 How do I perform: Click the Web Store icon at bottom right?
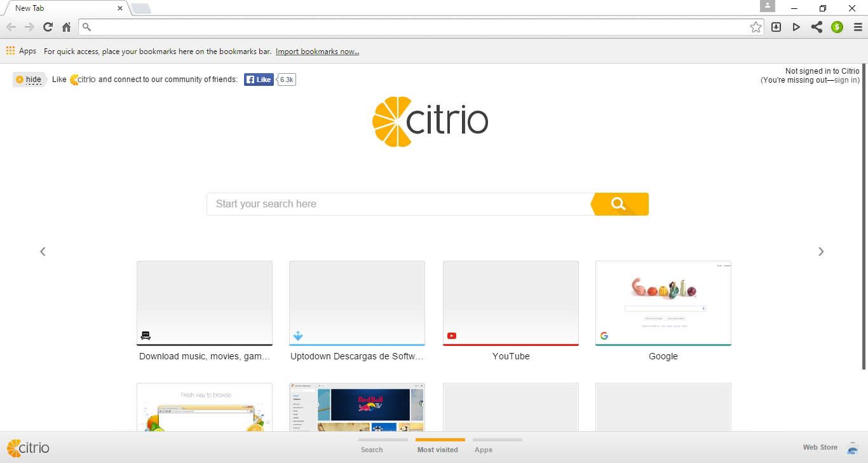852,448
